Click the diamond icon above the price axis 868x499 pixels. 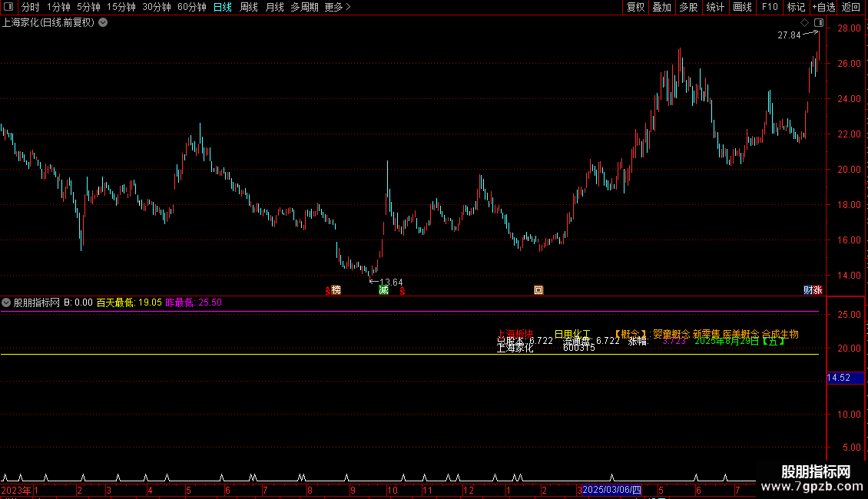[x=804, y=23]
